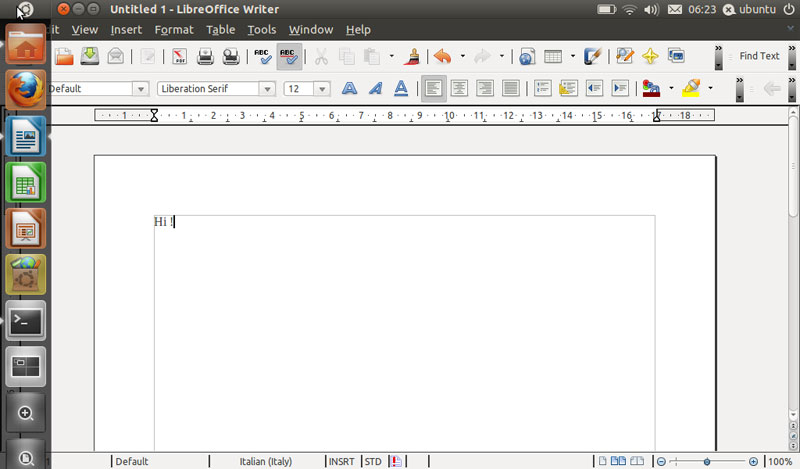Expand the Liberation Serif font name dropdown
This screenshot has height=469, width=800.
(x=267, y=88)
